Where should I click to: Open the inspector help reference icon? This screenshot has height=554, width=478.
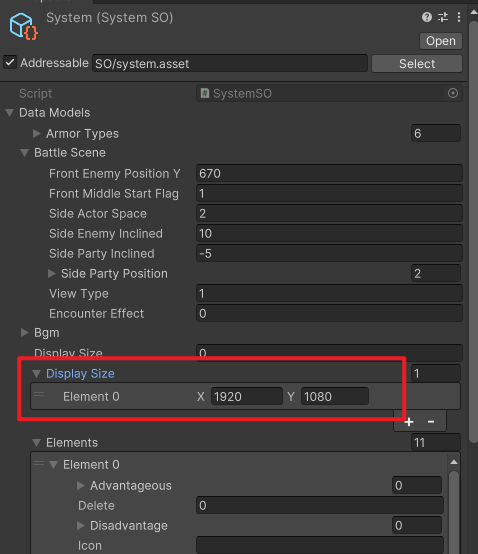coord(427,17)
